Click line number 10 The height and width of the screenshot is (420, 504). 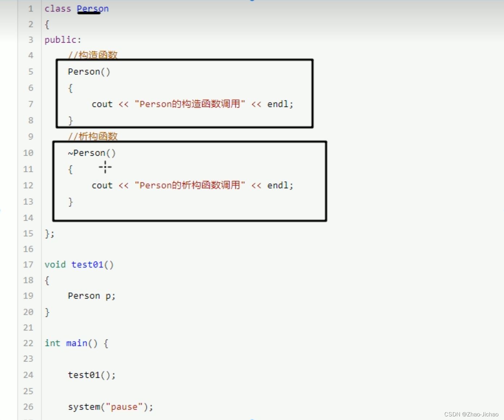pos(28,153)
